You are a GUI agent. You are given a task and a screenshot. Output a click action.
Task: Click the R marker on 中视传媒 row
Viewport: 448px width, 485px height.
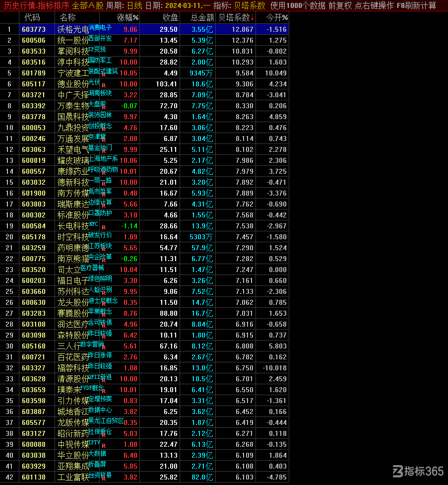click(104, 446)
